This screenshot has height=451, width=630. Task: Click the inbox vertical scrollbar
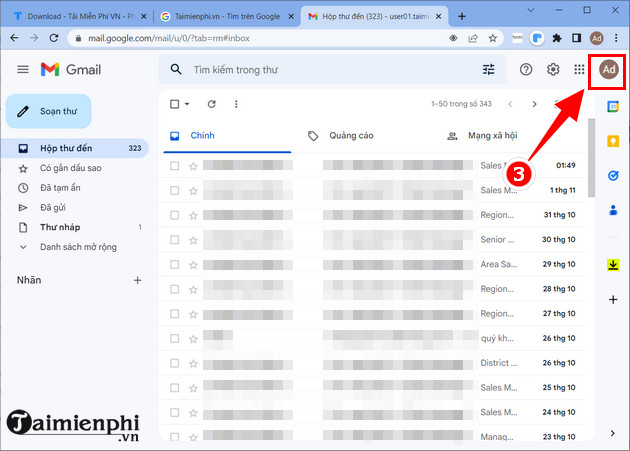pos(591,158)
